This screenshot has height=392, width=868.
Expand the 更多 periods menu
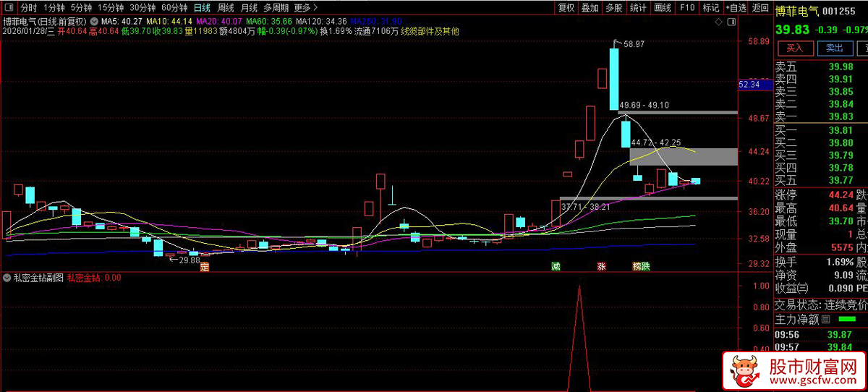(x=305, y=8)
